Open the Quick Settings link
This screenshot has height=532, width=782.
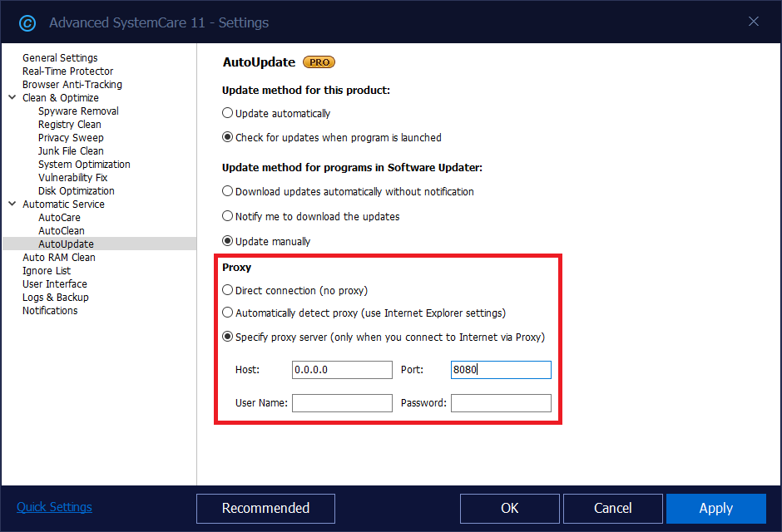coord(53,506)
